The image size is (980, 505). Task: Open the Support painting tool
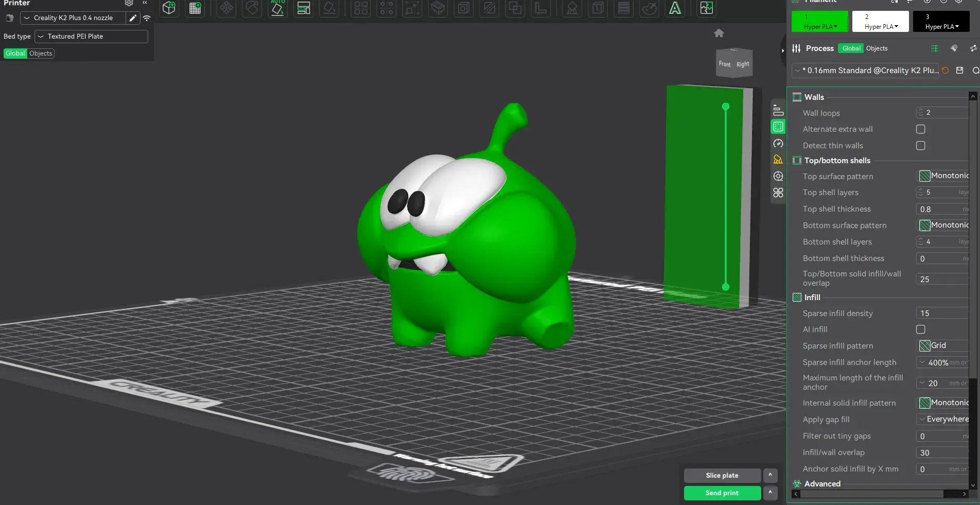coord(572,8)
